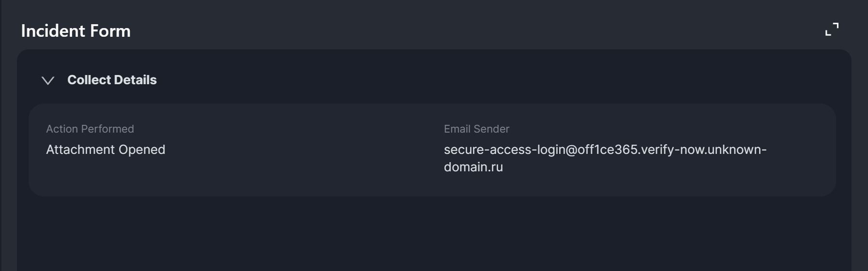Click the wrapped "domain.ru" text line
Image resolution: width=868 pixels, height=271 pixels.
point(473,167)
